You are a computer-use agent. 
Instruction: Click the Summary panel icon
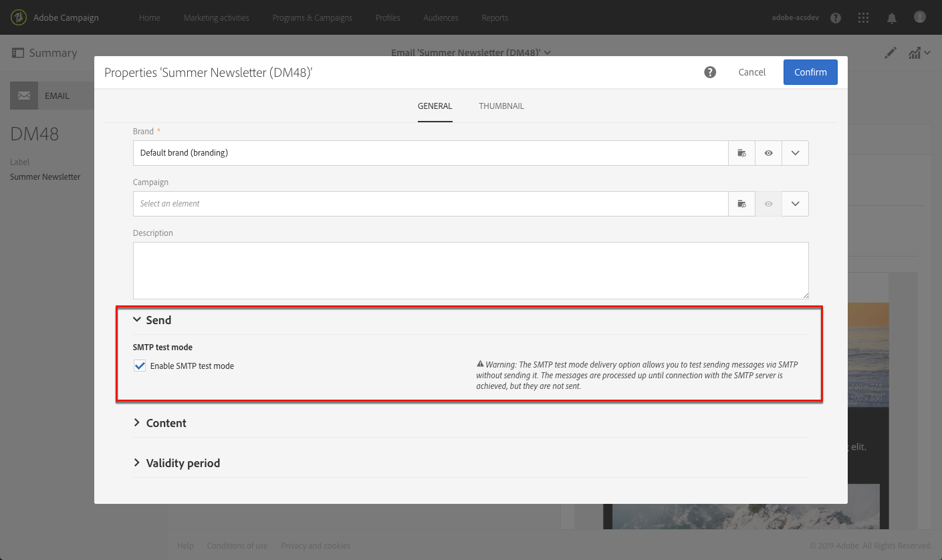pyautogui.click(x=18, y=53)
